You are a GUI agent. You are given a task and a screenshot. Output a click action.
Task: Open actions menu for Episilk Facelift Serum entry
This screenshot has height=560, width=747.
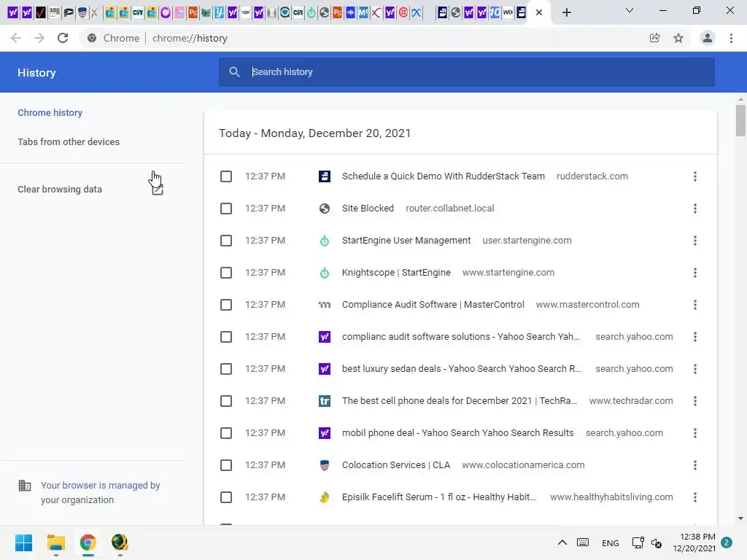pos(695,497)
